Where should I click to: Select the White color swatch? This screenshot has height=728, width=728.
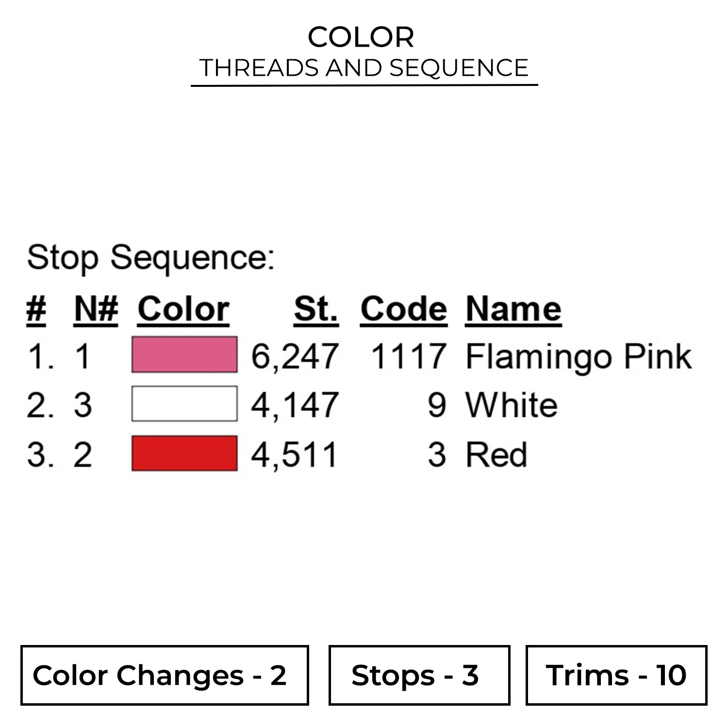[x=184, y=404]
